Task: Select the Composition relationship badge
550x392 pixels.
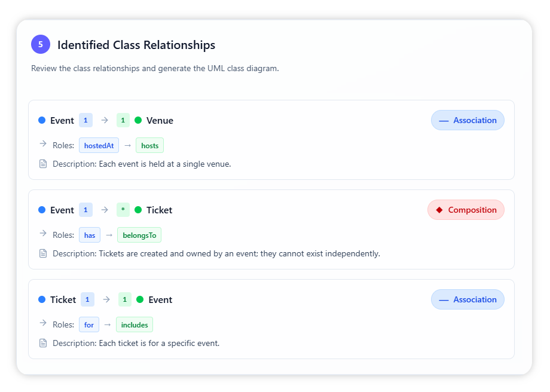Action: 466,210
